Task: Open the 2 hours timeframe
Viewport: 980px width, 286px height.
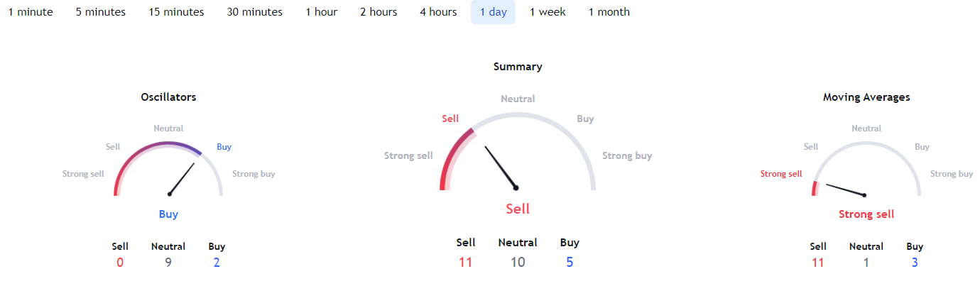Action: click(379, 12)
